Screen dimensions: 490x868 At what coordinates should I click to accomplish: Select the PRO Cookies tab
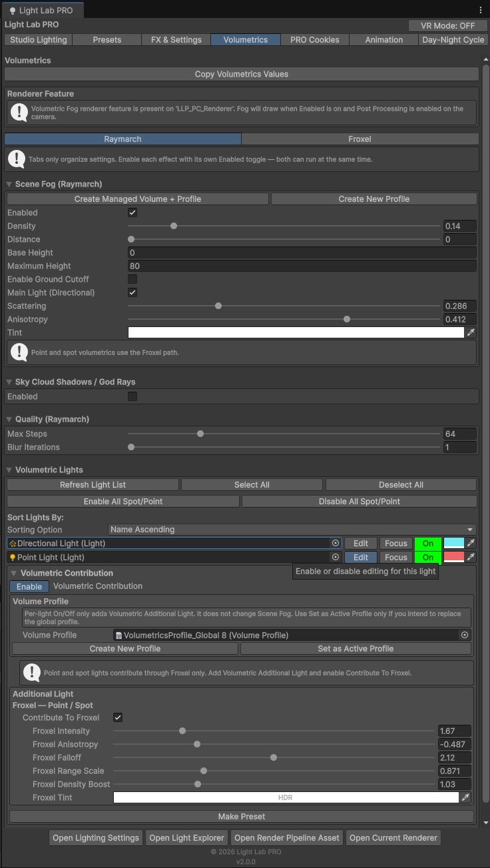315,40
